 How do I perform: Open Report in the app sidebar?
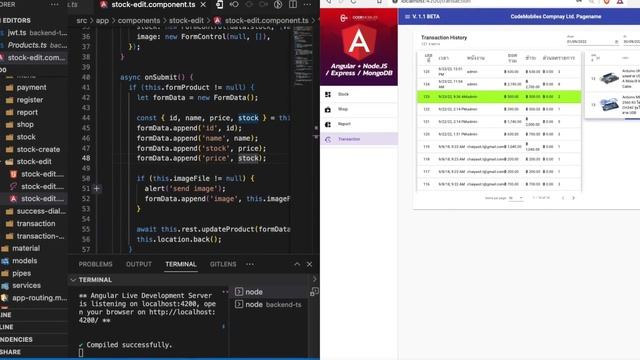click(359, 124)
